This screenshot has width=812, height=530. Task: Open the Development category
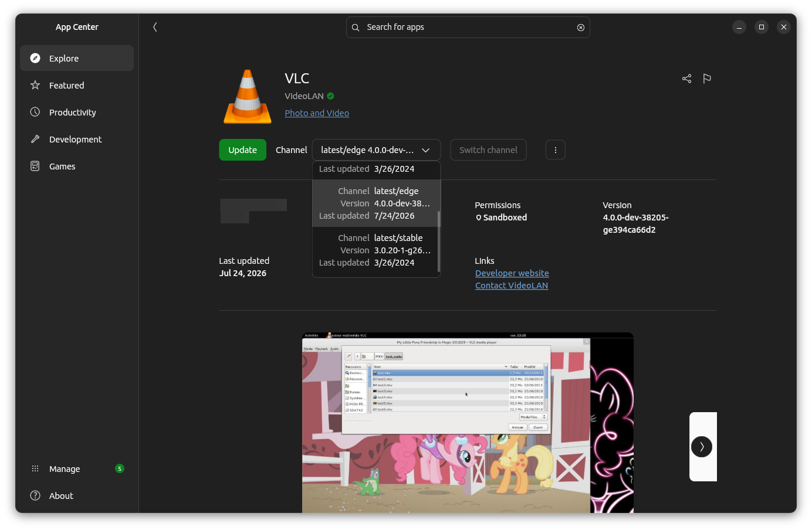[x=77, y=139]
